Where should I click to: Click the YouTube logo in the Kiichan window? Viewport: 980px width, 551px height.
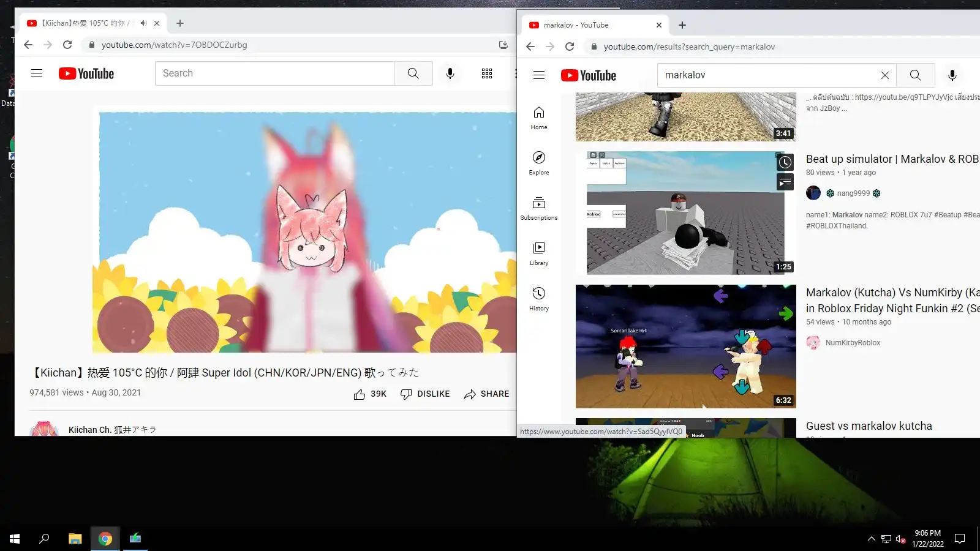tap(86, 73)
